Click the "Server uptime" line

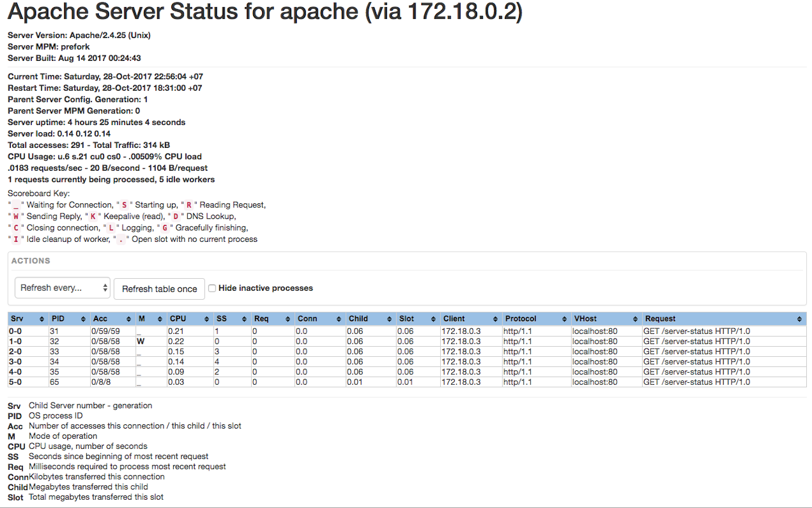click(x=96, y=123)
